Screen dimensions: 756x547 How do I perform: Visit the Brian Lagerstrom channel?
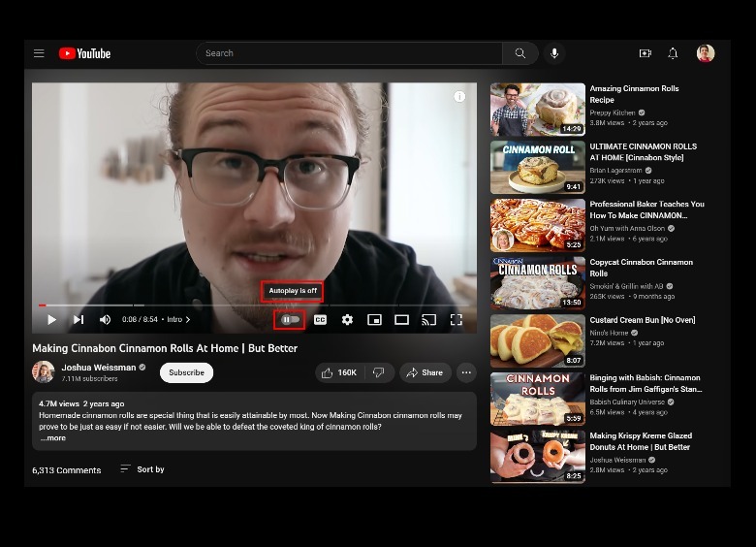pos(615,171)
